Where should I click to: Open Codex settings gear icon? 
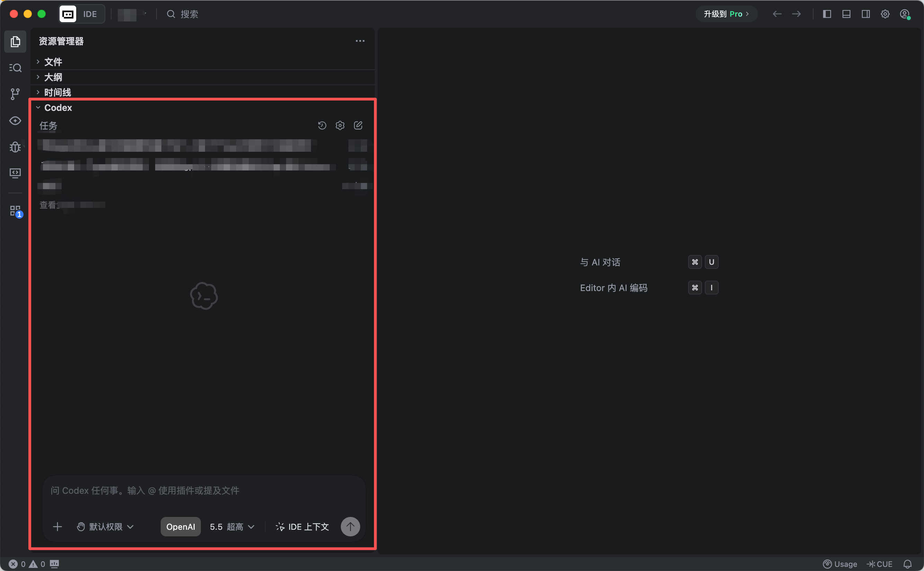coord(340,125)
